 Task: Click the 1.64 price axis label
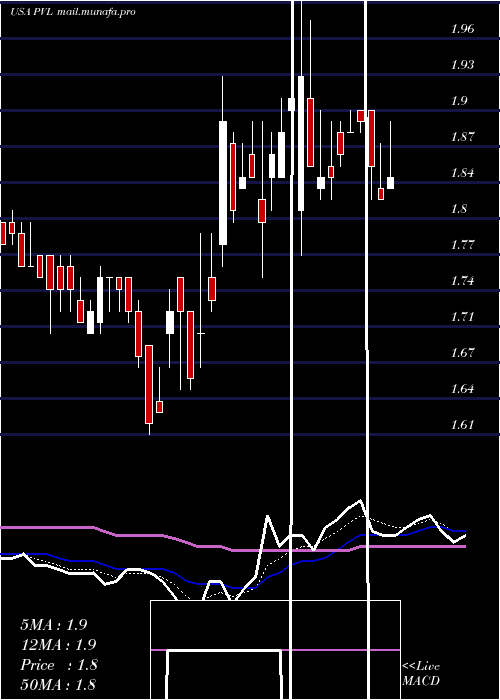point(462,389)
